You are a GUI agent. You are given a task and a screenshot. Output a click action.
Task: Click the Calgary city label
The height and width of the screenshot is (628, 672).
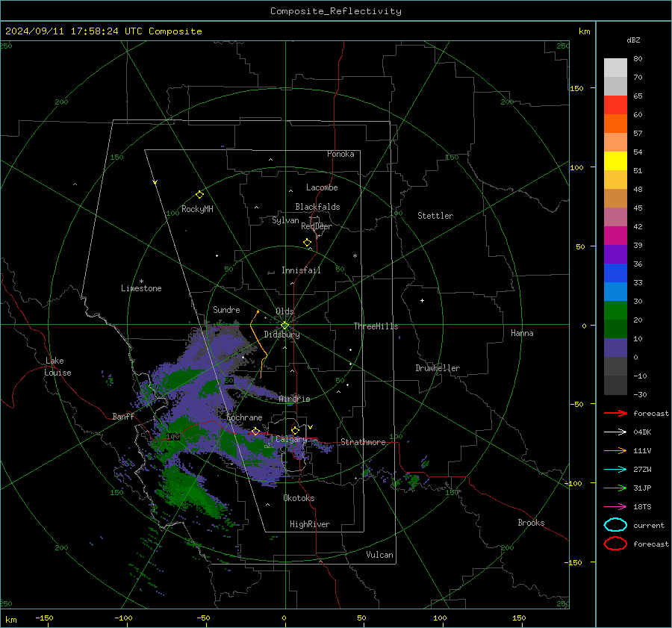click(x=291, y=439)
